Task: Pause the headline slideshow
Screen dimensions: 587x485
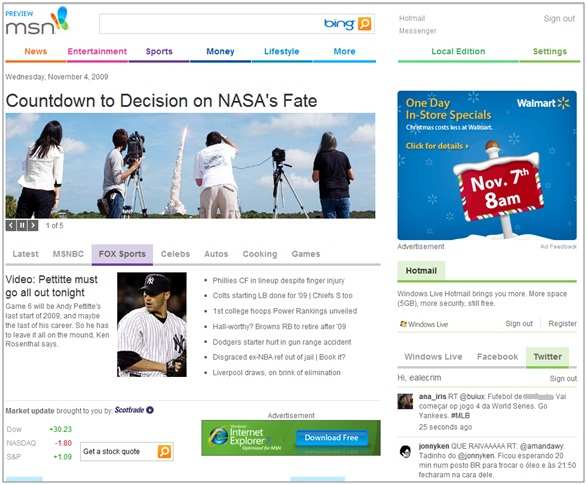Action: tap(22, 225)
